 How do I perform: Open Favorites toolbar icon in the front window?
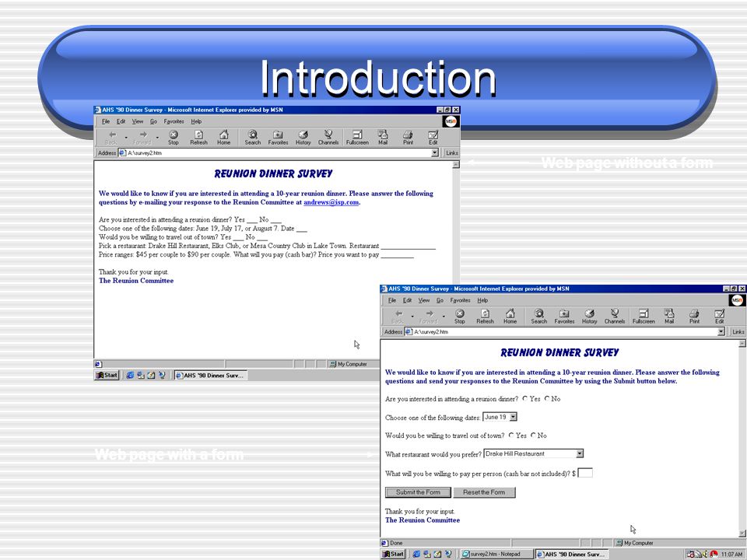point(564,317)
